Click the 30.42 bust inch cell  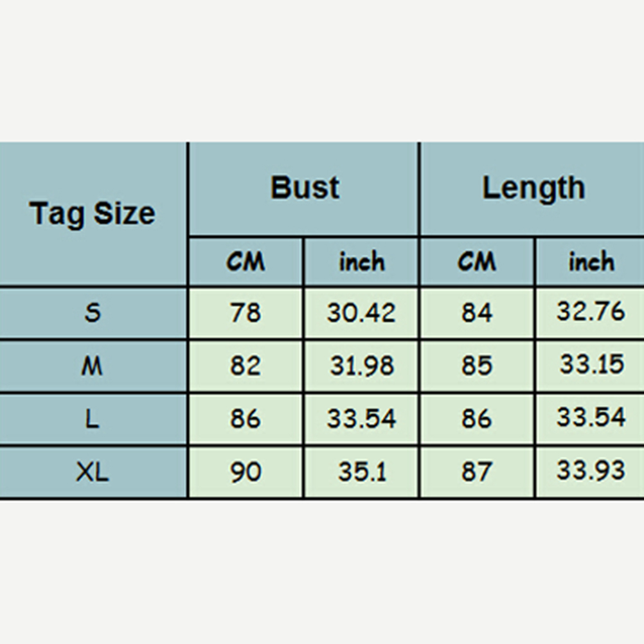pos(361,313)
